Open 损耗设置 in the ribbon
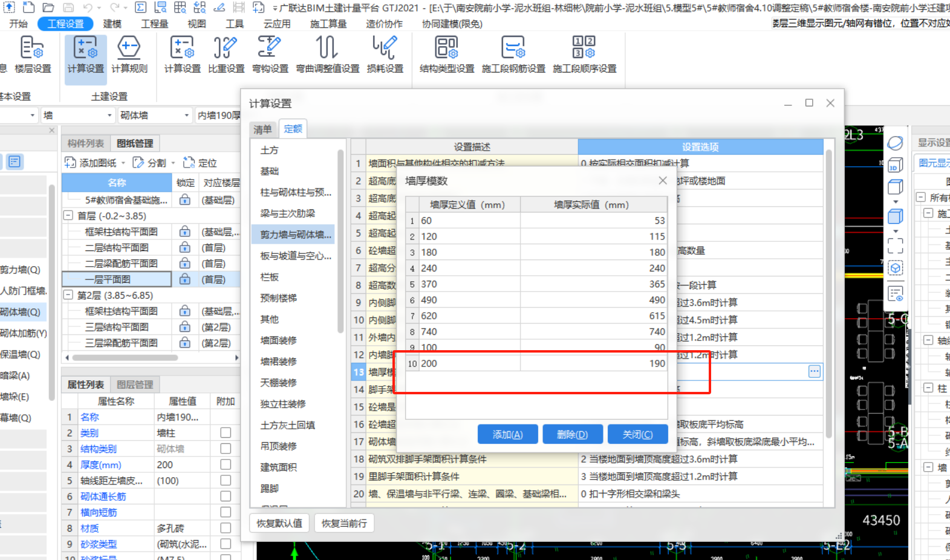The height and width of the screenshot is (560, 950). pos(385,54)
